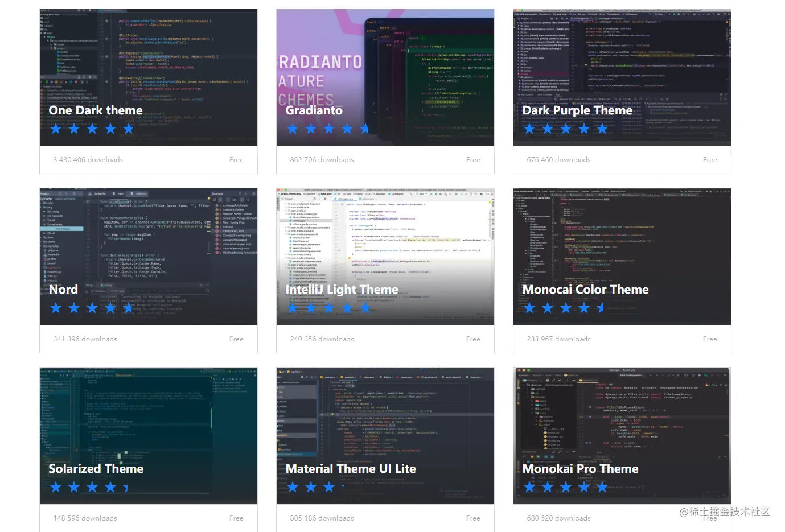
Task: Click the Free label on IntelliJ Light Theme card
Action: (473, 339)
